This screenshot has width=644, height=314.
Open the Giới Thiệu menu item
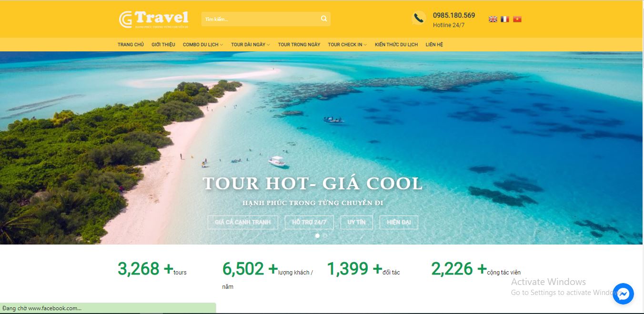tap(163, 45)
